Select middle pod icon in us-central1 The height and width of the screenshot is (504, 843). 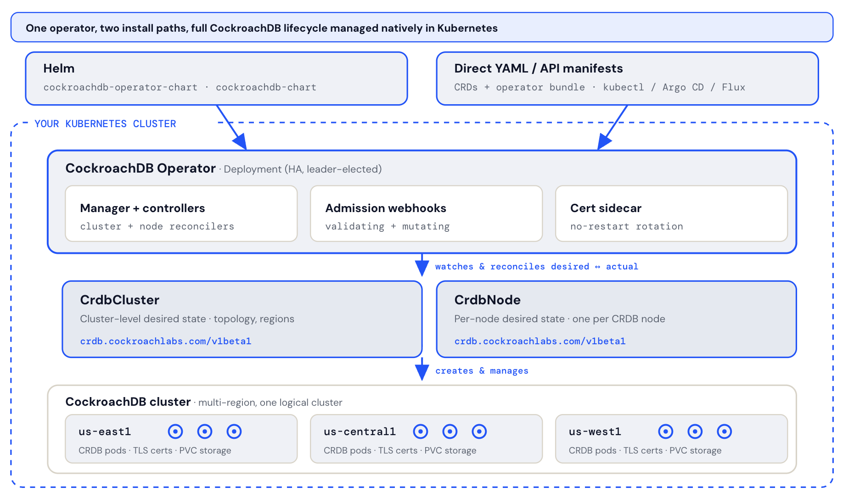click(x=450, y=431)
